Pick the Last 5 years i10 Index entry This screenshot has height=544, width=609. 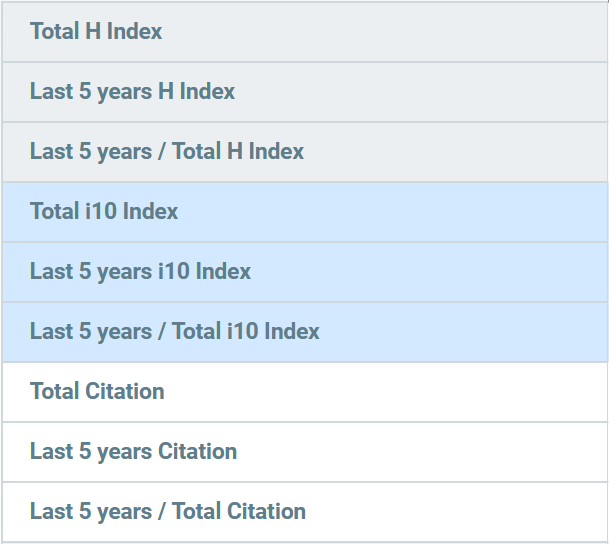[x=304, y=272]
